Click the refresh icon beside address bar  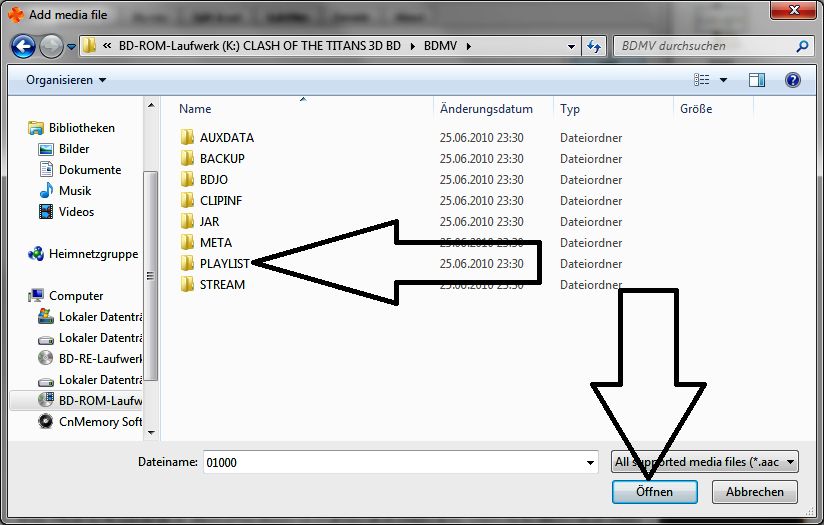pyautogui.click(x=594, y=46)
